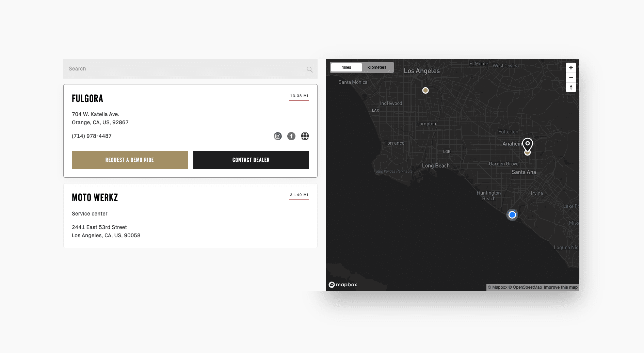Click Request a Demo Ride button
The image size is (644, 353).
130,160
